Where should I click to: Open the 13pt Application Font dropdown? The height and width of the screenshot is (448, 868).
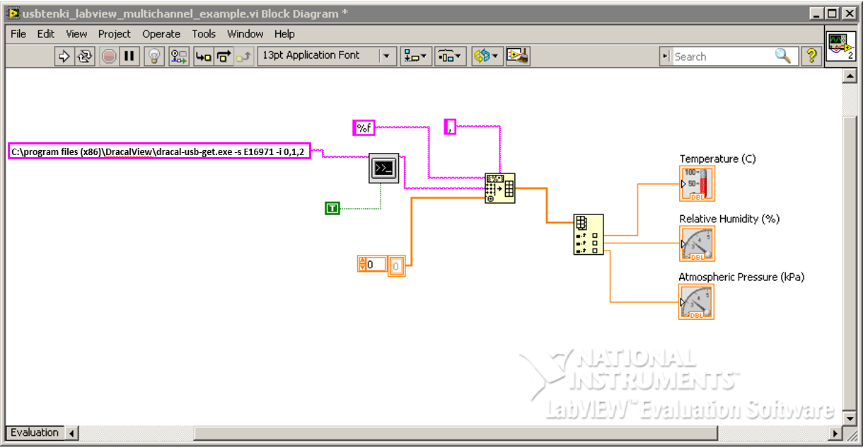coord(327,56)
